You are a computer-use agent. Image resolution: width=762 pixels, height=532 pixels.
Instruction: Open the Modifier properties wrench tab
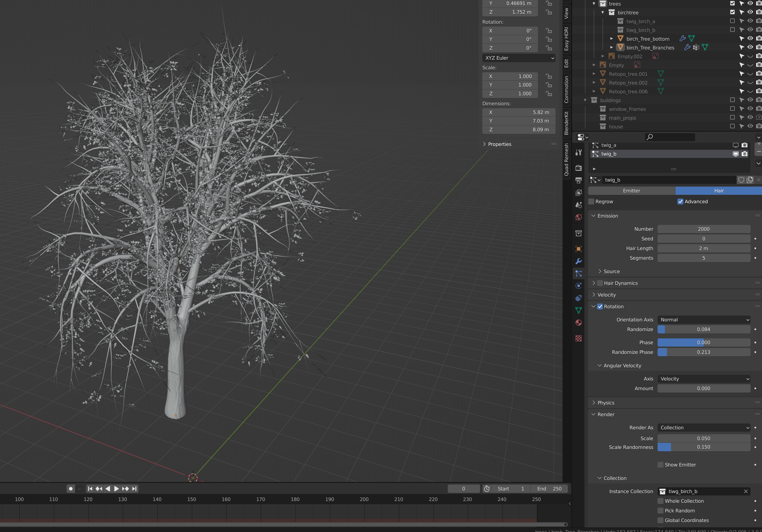[579, 261]
